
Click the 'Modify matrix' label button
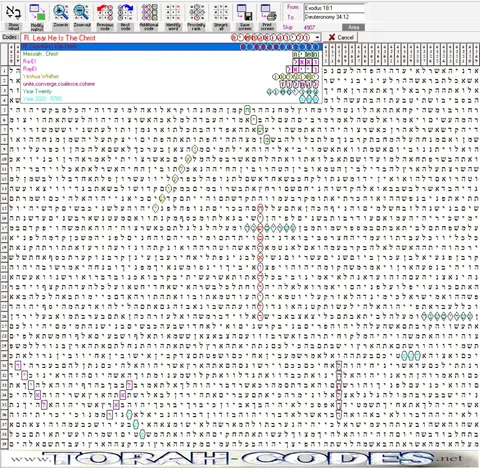coord(37,27)
